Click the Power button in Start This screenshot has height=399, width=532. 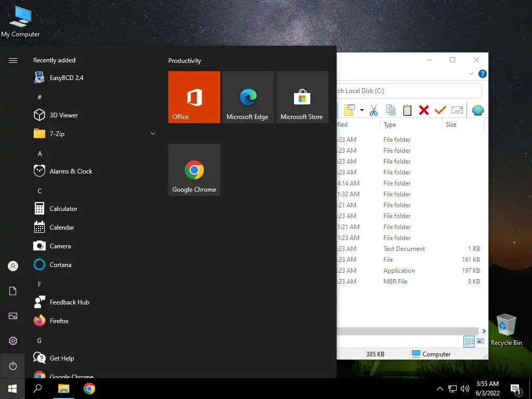point(13,366)
